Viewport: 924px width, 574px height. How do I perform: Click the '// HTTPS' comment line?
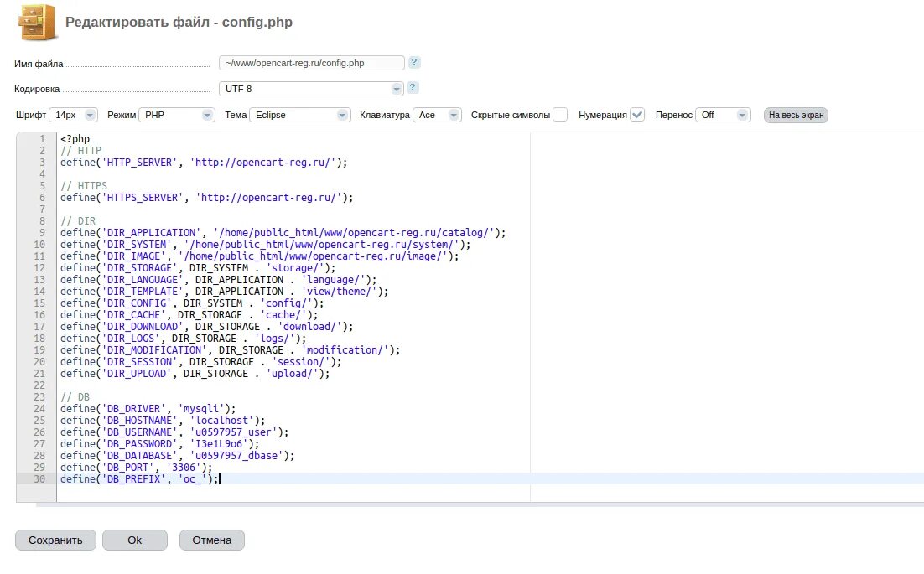click(84, 186)
